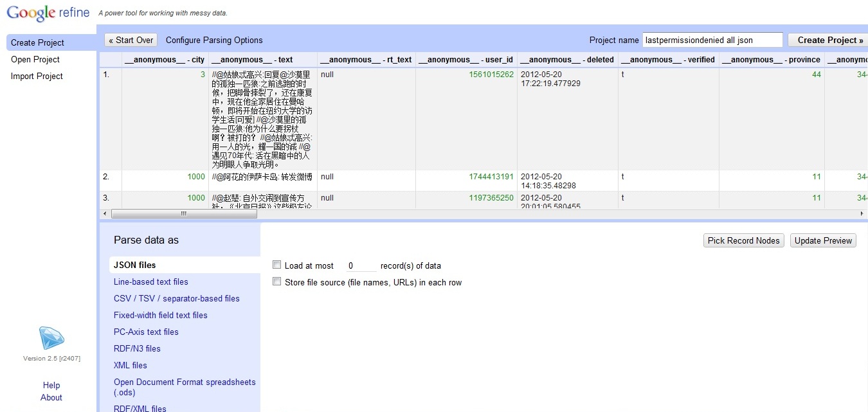868x412 pixels.
Task: Click the preview horizontal scrollbar thumb
Action: coord(183,213)
